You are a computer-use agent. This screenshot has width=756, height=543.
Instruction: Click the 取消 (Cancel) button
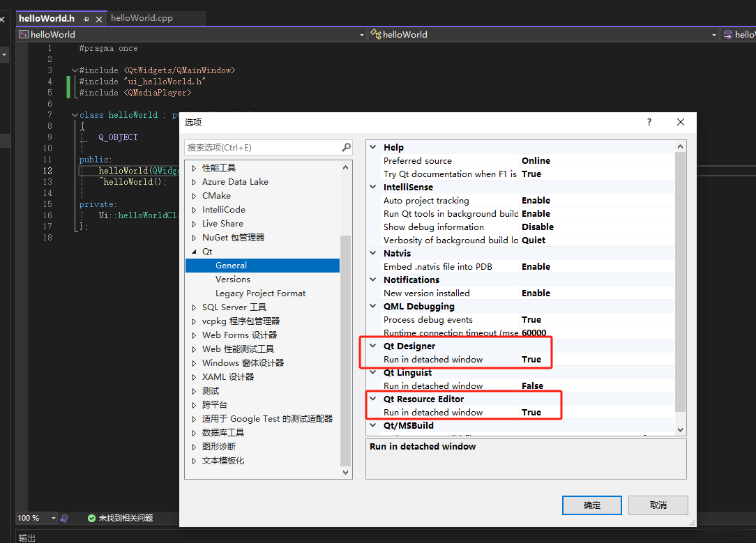point(658,505)
